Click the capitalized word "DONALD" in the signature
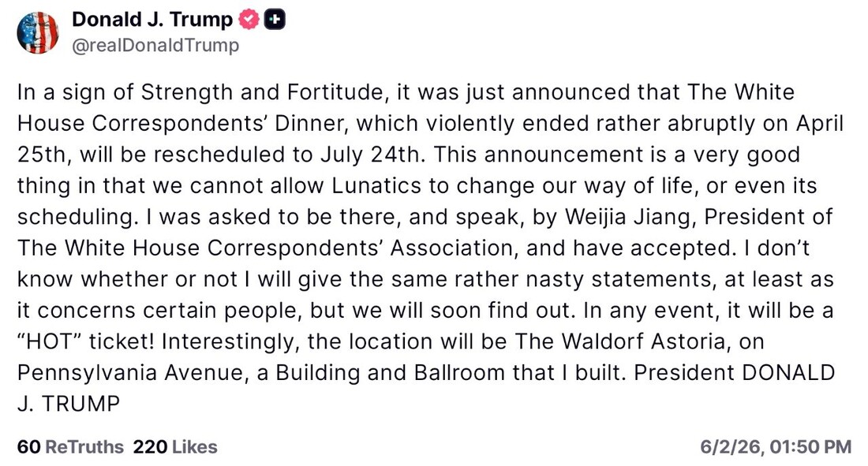 [x=788, y=372]
